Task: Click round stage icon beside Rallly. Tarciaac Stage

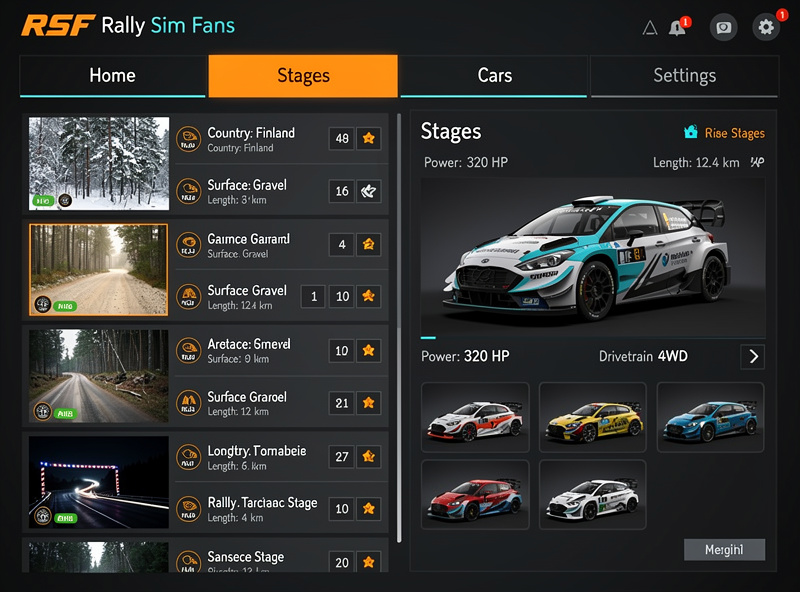Action: pos(189,509)
